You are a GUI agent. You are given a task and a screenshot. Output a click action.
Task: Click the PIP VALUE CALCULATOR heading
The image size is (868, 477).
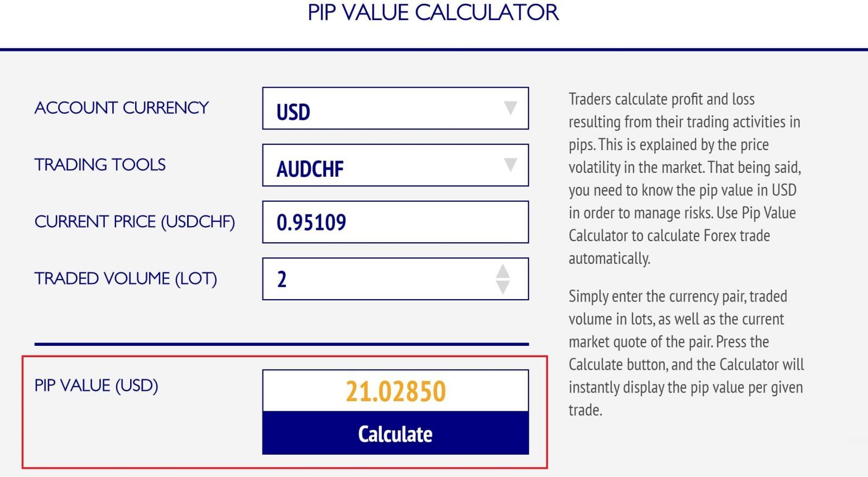(x=433, y=12)
